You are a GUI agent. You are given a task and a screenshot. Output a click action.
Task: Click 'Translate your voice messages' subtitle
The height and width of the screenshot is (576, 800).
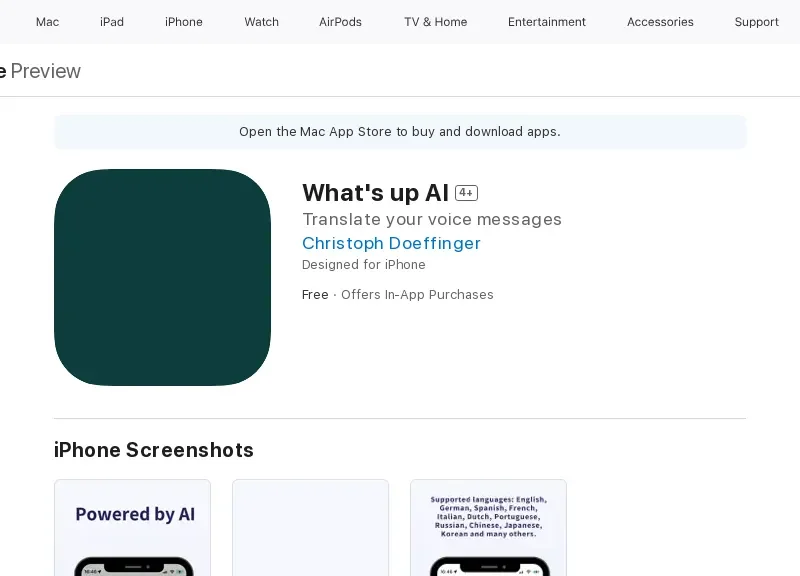click(432, 219)
